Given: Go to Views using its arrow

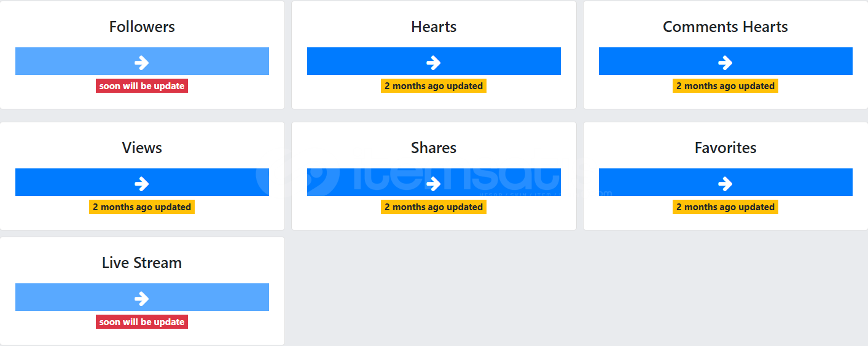Looking at the screenshot, I should coord(142,183).
